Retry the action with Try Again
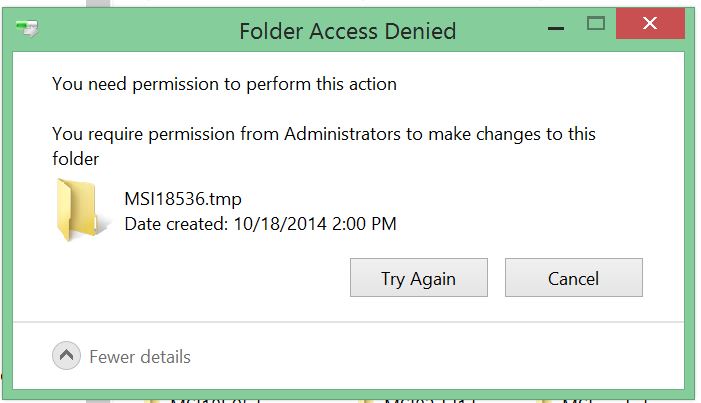Image resolution: width=701 pixels, height=403 pixels. [x=418, y=278]
